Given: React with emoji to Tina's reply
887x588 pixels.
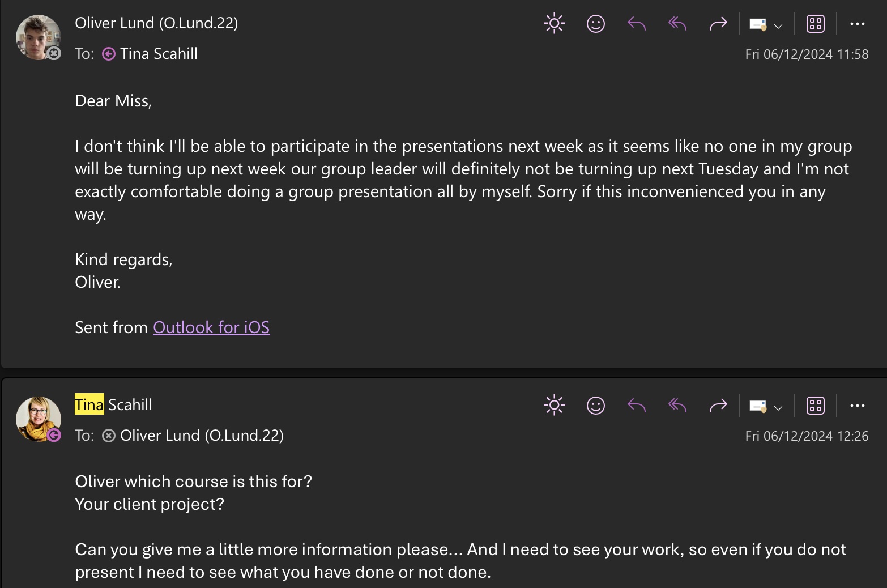Looking at the screenshot, I should tap(595, 406).
